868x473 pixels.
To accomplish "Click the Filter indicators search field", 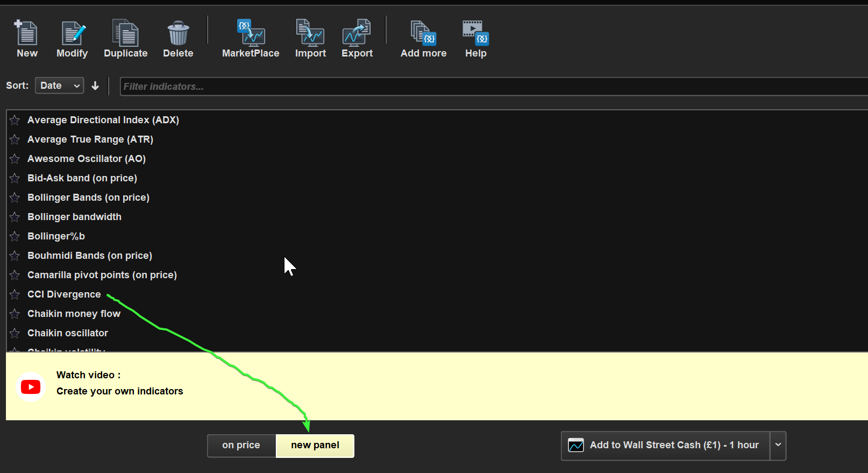I will click(494, 86).
